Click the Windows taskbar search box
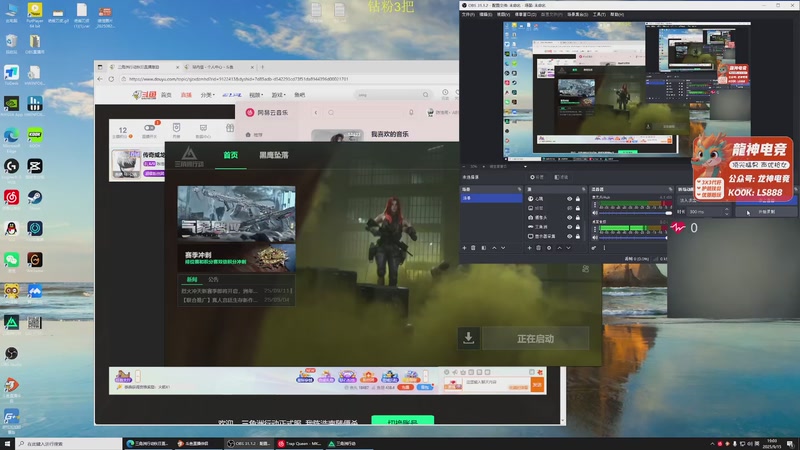This screenshot has width=800, height=450. tap(69, 444)
